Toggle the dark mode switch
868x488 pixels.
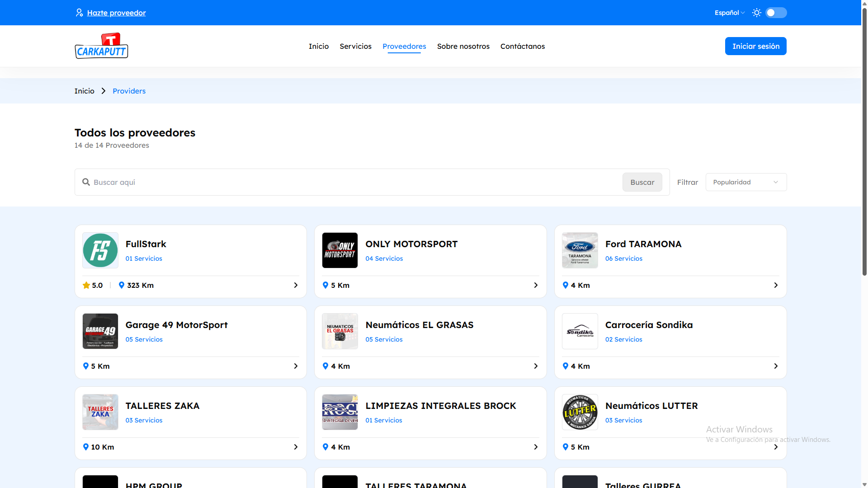click(776, 13)
